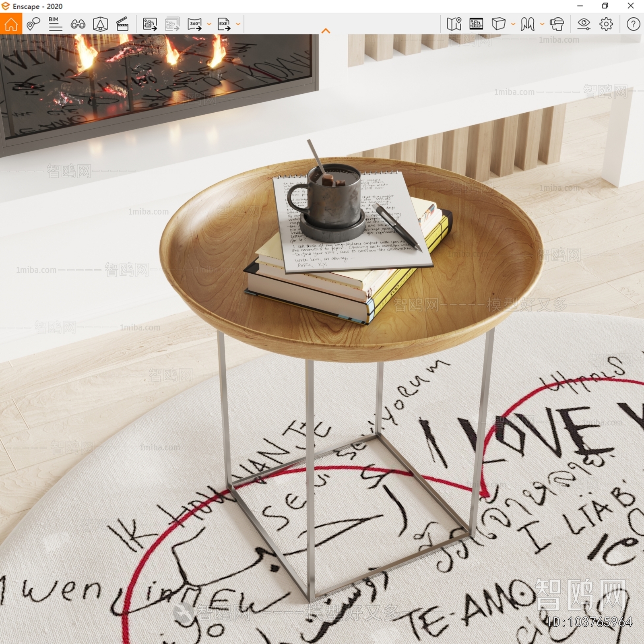The image size is (644, 644).
Task: Open the Help question mark icon
Action: (x=633, y=24)
